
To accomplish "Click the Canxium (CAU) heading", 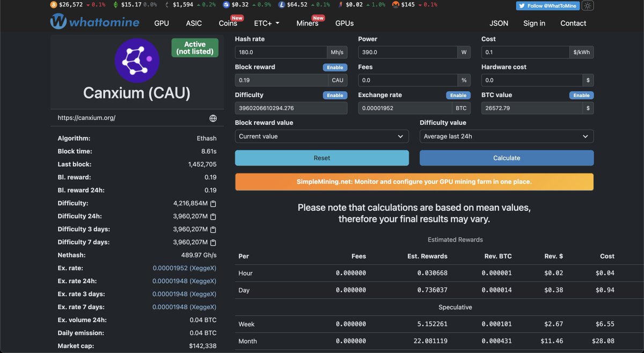I will coord(137,93).
